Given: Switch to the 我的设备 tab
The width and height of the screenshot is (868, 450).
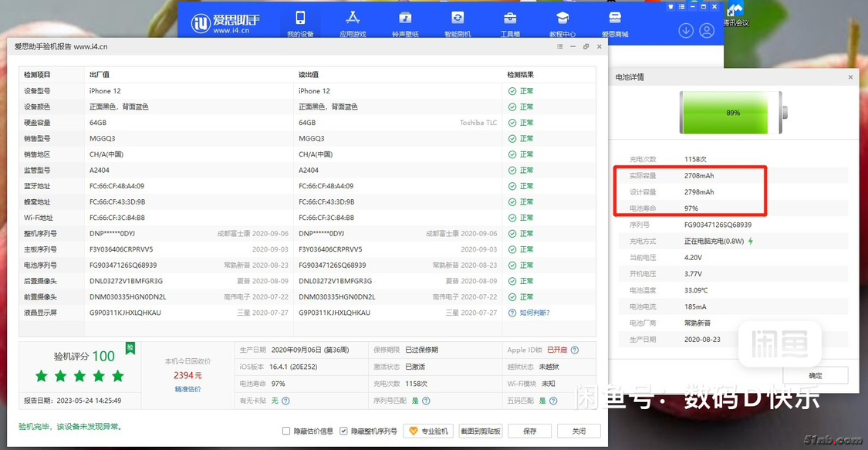Looking at the screenshot, I should coord(300,22).
